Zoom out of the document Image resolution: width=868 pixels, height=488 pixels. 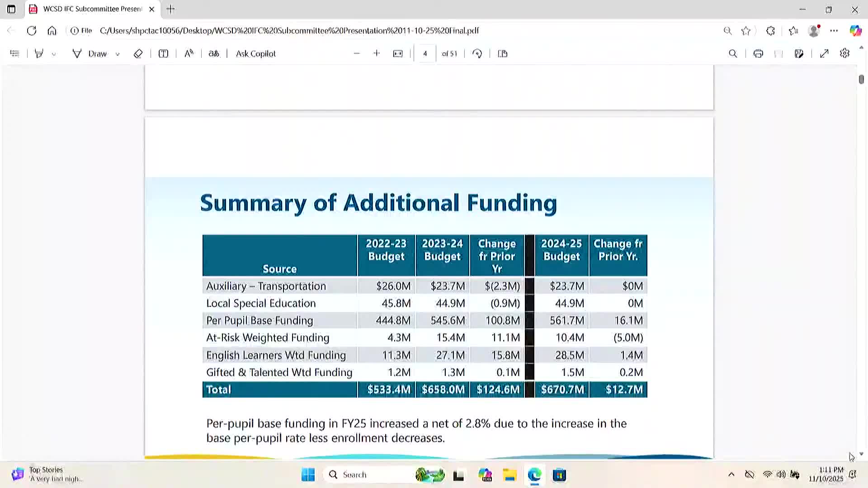[357, 53]
